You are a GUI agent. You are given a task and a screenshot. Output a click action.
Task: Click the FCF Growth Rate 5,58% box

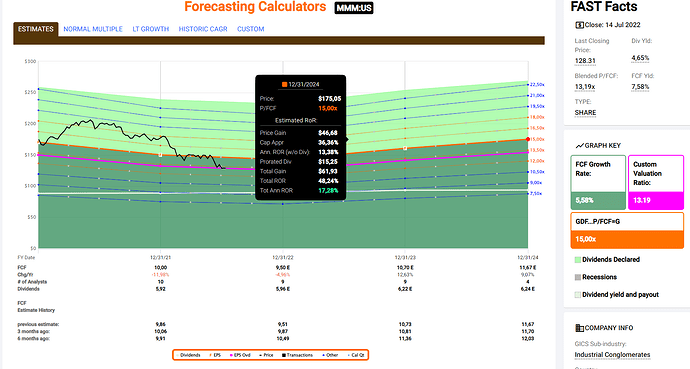click(x=598, y=183)
